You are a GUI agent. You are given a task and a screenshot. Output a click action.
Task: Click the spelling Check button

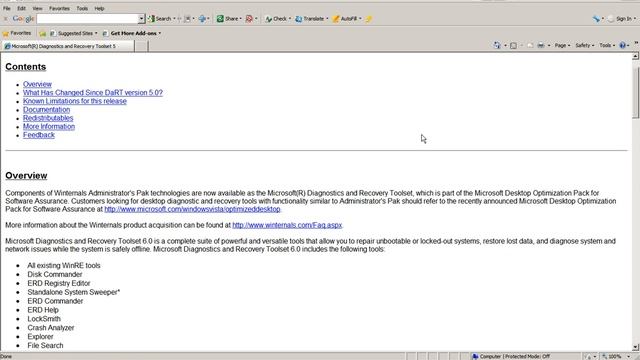point(276,19)
